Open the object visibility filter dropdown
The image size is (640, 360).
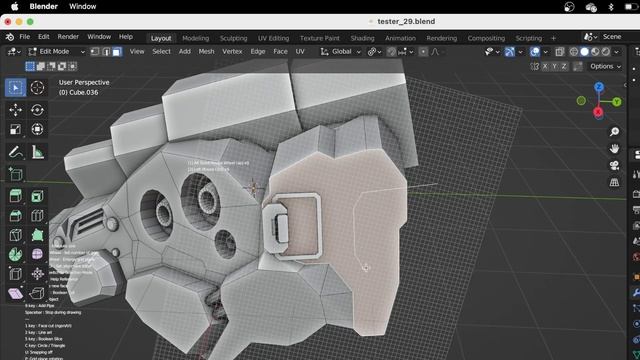pyautogui.click(x=492, y=52)
